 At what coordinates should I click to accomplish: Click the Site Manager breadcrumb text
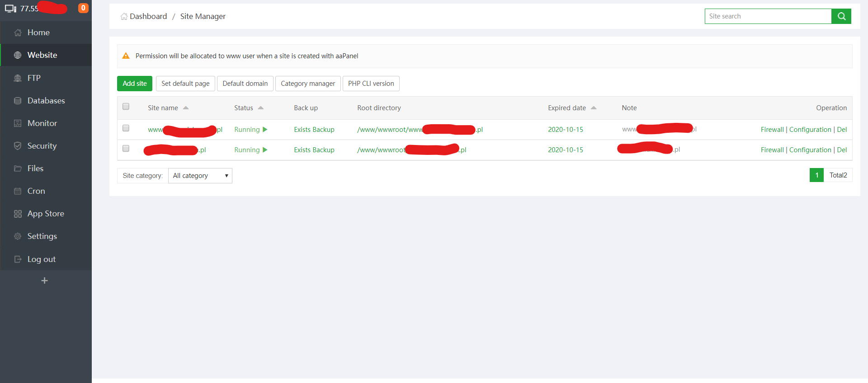coord(203,16)
